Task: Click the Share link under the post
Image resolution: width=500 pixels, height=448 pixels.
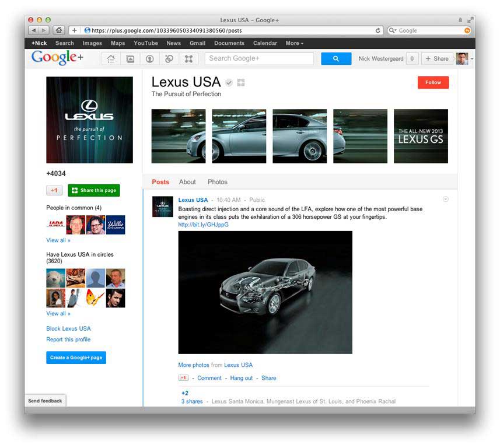Action: point(269,378)
